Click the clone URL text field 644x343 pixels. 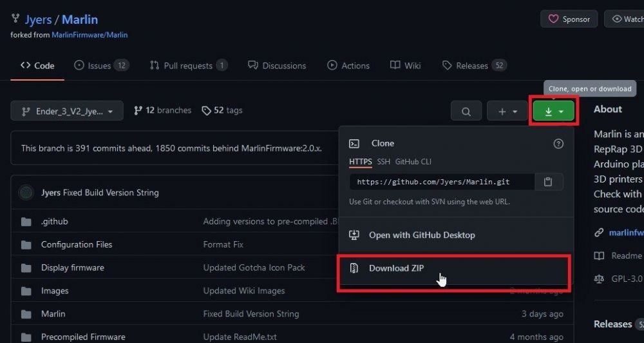442,182
